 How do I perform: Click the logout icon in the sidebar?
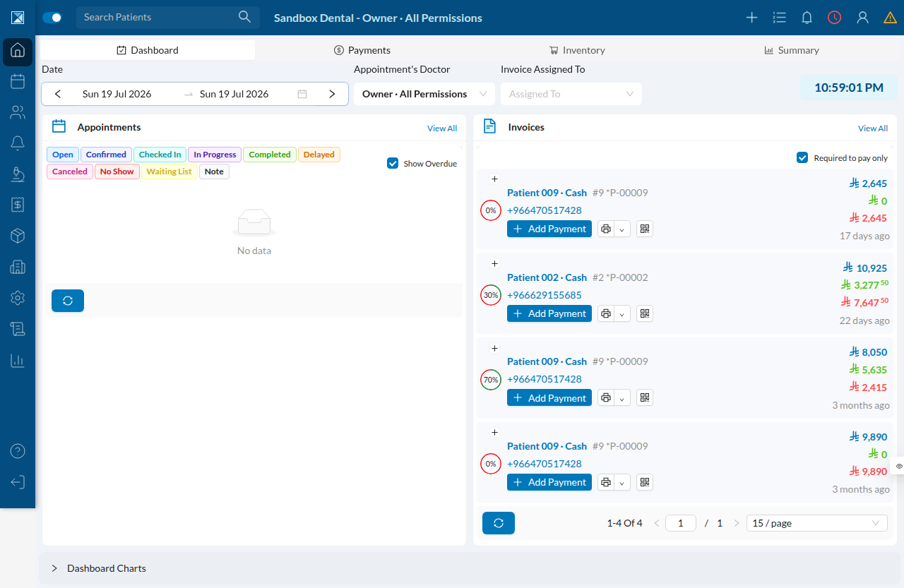(18, 482)
